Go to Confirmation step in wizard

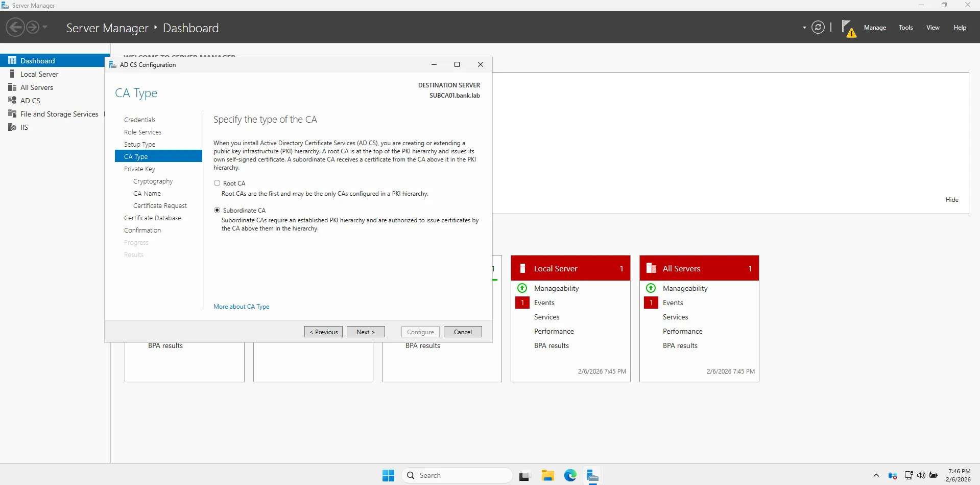point(142,230)
